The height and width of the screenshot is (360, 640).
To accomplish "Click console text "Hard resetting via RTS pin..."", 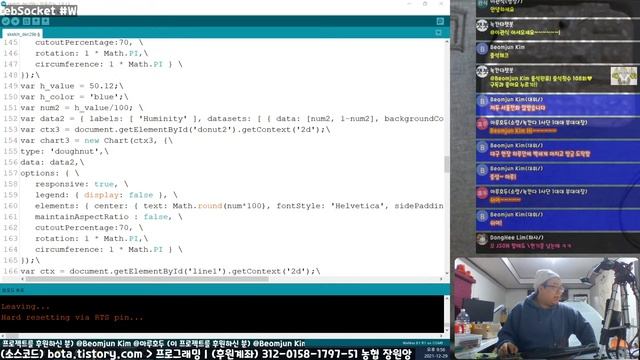I will coord(72,317).
